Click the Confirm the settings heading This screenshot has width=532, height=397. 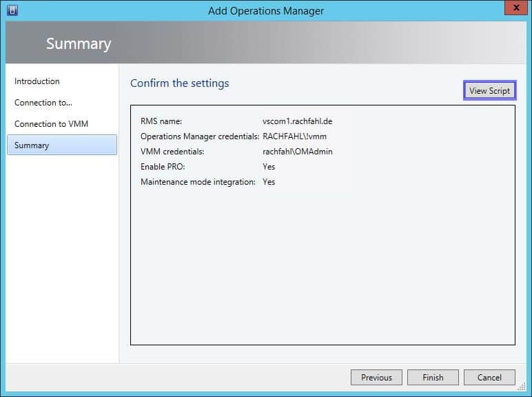click(179, 83)
